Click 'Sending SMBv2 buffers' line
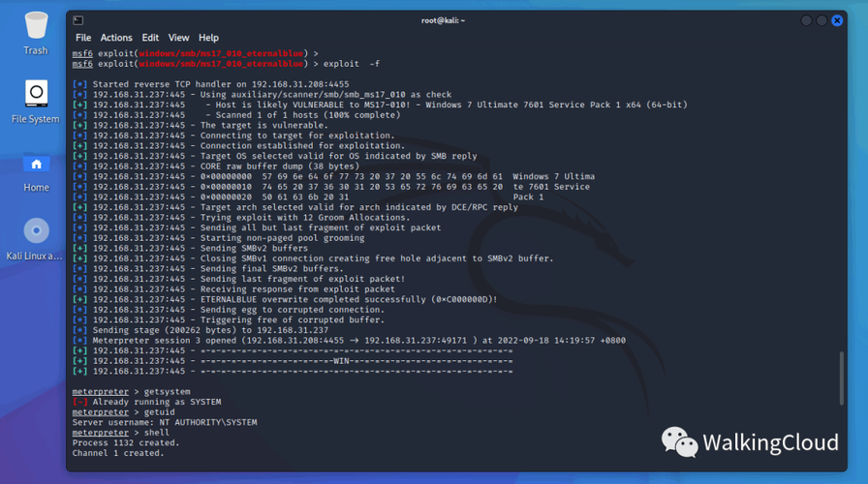The image size is (868, 484). (x=191, y=248)
